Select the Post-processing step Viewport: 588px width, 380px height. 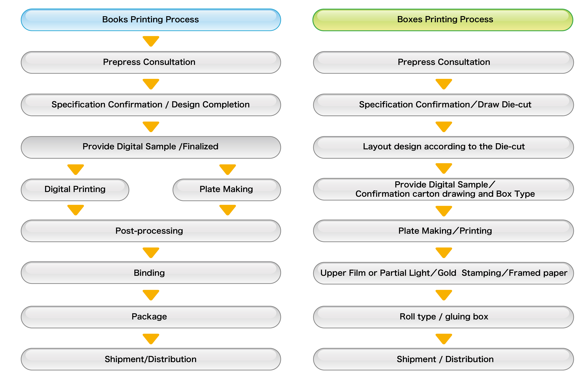coord(151,231)
